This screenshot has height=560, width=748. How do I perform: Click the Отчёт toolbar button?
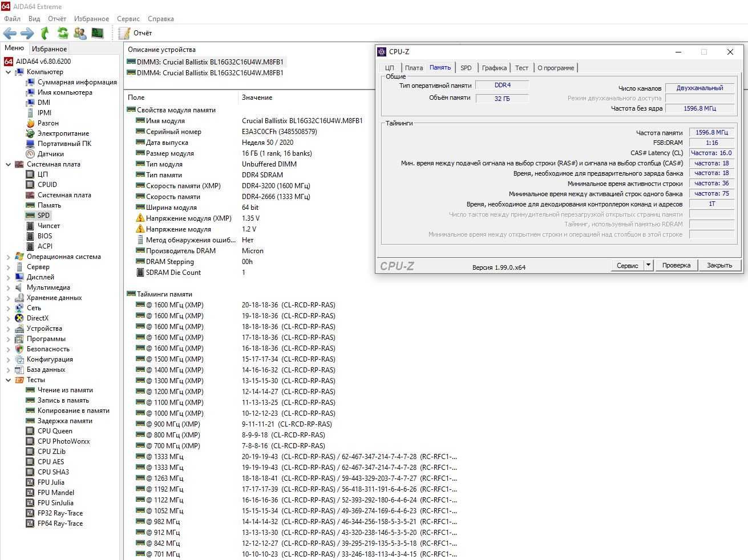136,33
